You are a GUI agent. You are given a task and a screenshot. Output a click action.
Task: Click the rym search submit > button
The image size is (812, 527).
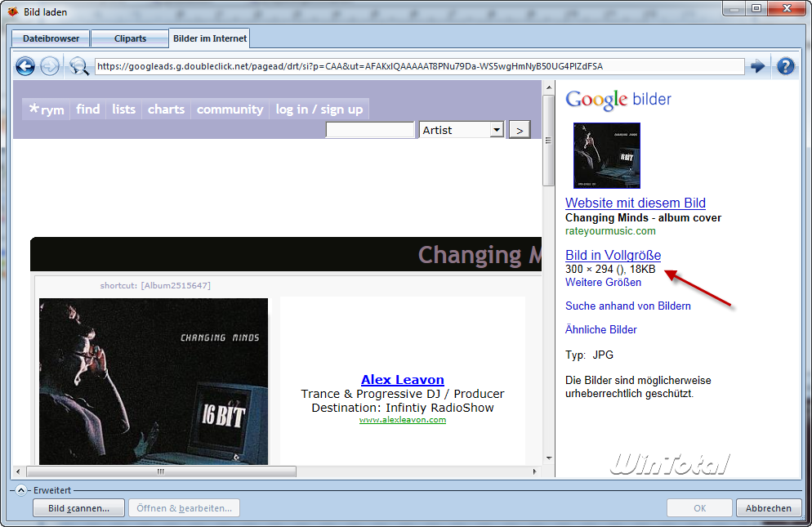point(520,130)
